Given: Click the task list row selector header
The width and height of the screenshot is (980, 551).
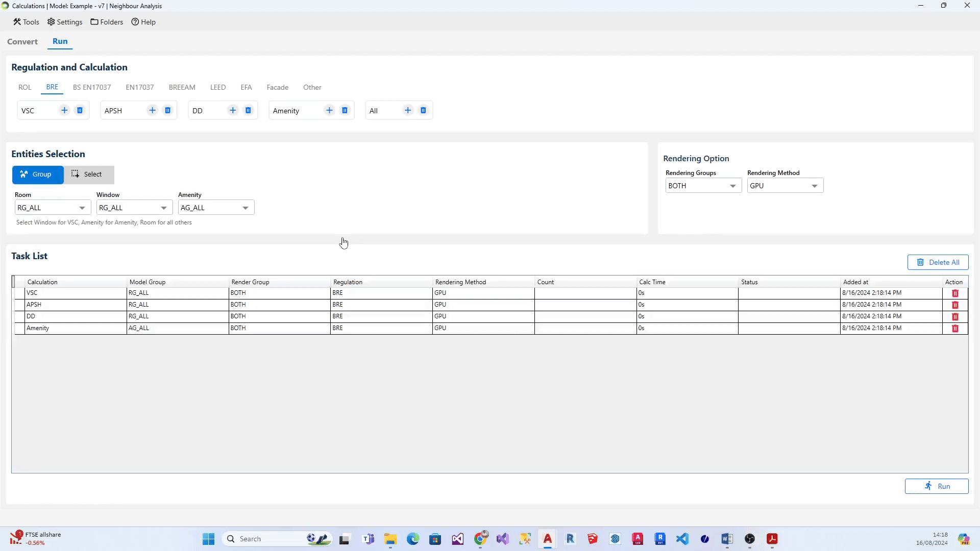Looking at the screenshot, I should [14, 282].
